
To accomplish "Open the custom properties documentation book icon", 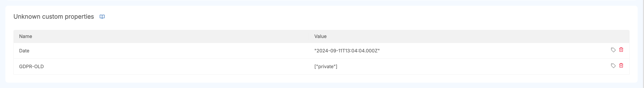I will (x=102, y=17).
